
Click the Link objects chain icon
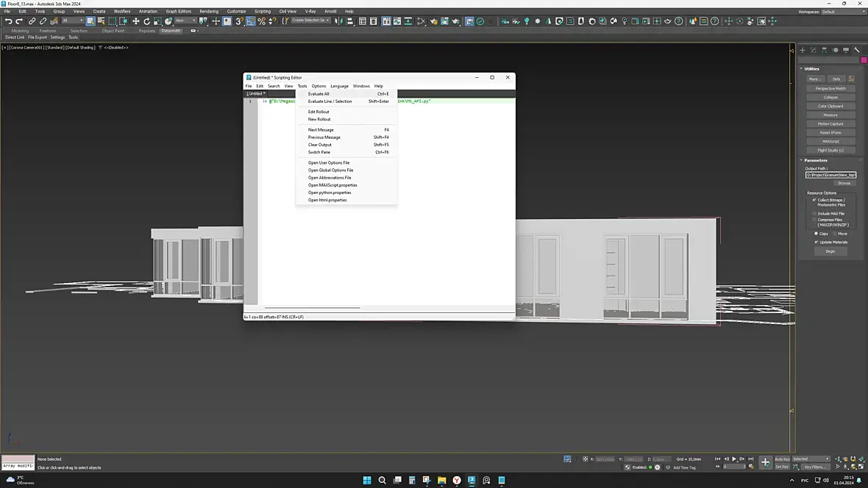pos(32,21)
